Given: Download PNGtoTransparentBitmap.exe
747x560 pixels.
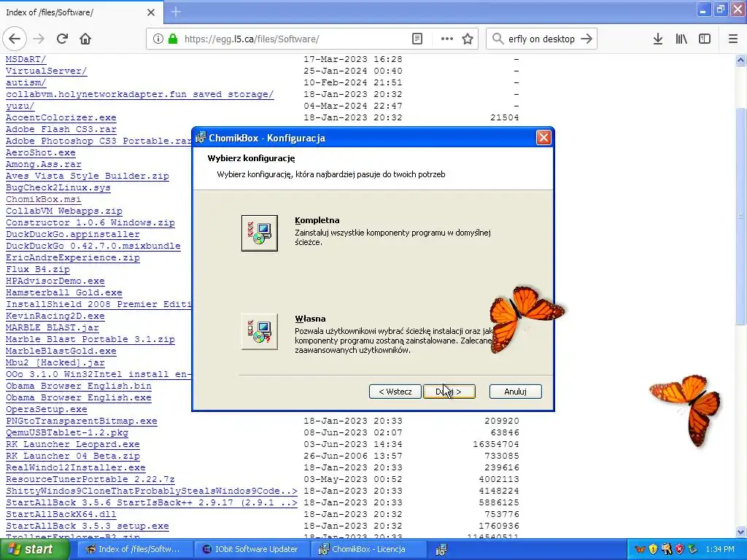Looking at the screenshot, I should click(x=82, y=421).
